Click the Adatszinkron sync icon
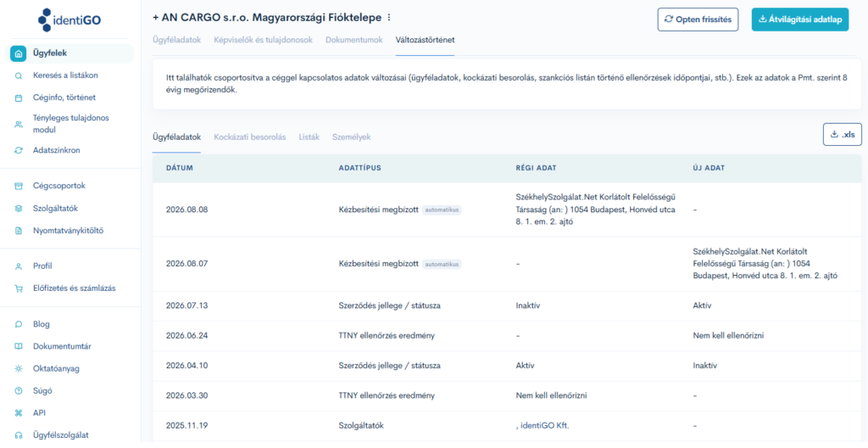This screenshot has height=448, width=868. click(x=19, y=150)
